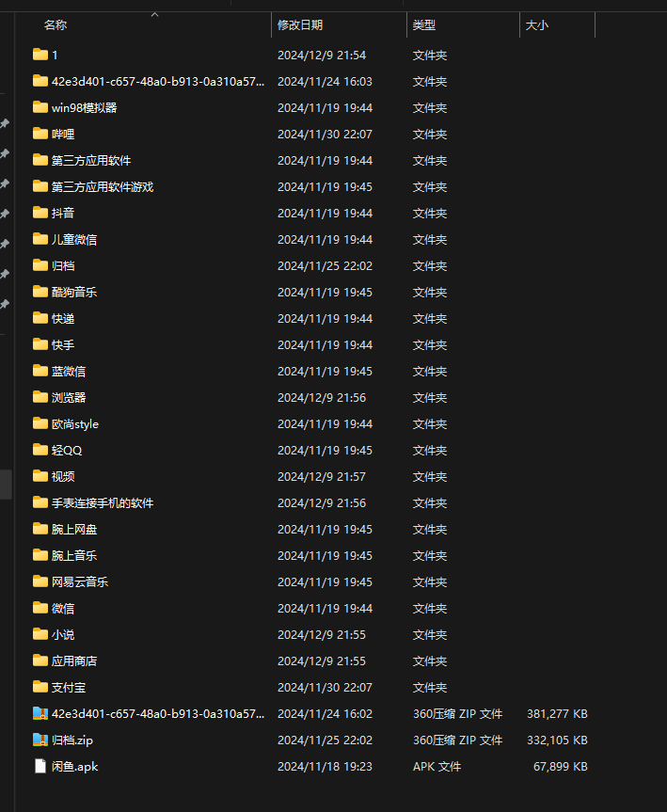The height and width of the screenshot is (812, 667).
Task: Click the win98模拟器 folder icon
Action: tap(40, 107)
